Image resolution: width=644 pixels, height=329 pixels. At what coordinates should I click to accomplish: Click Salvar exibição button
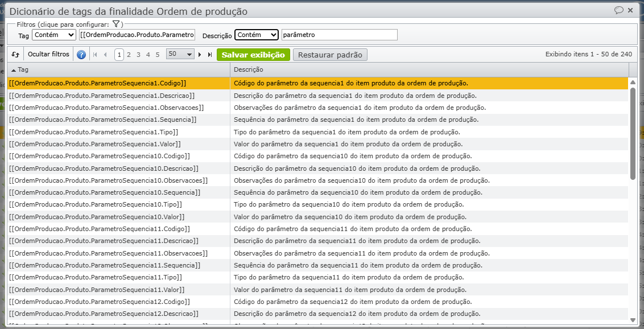click(x=253, y=55)
